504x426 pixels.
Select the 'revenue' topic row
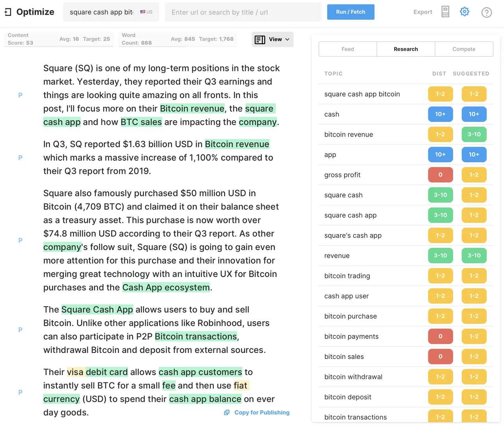click(x=406, y=255)
